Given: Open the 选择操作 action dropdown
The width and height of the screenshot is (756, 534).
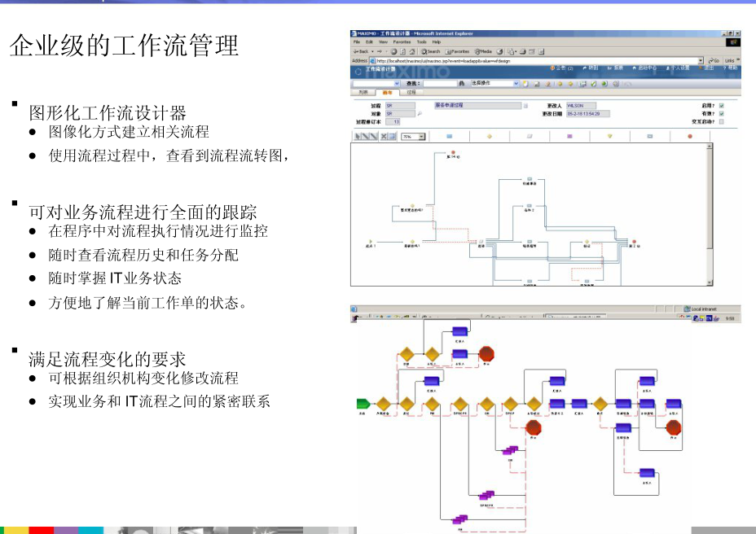Looking at the screenshot, I should point(516,83).
